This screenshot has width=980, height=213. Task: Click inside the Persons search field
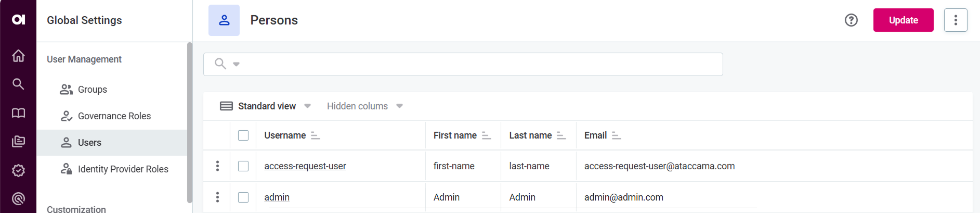[x=468, y=64]
